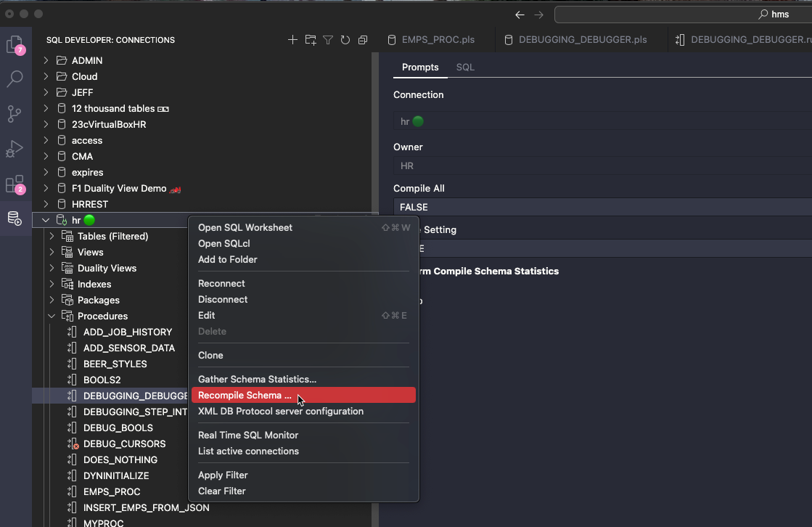This screenshot has height=527, width=812.
Task: Refresh the connections list
Action: pos(345,40)
